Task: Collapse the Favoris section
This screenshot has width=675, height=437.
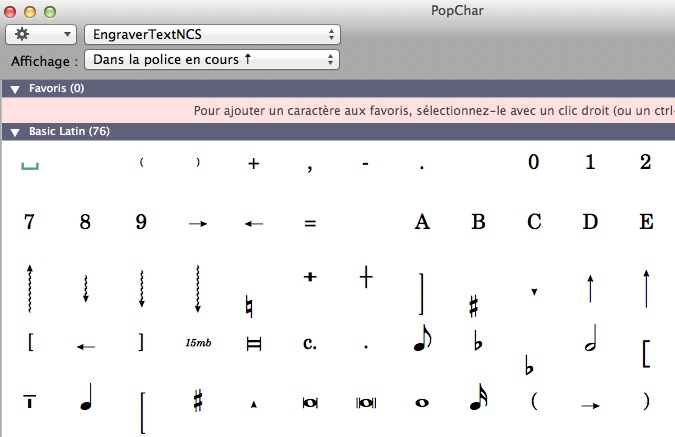Action: (16, 89)
